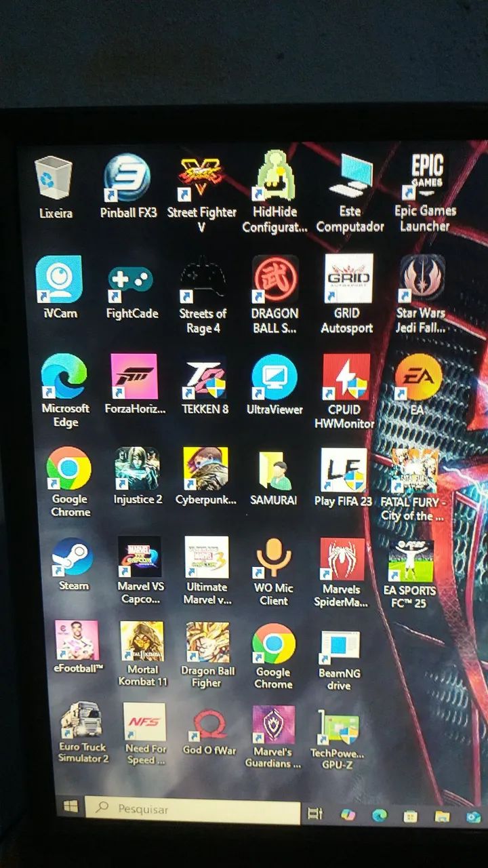Open Microsoft Store from the taskbar
The image size is (488, 868).
pyautogui.click(x=410, y=816)
